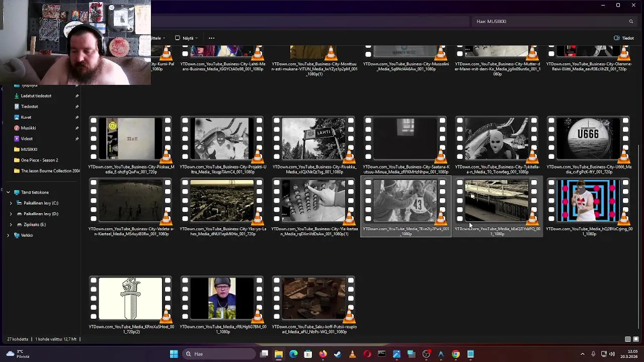The height and width of the screenshot is (362, 644).
Task: Select the 7Eve2ly2Pwk video thumbnail
Action: 406,207
